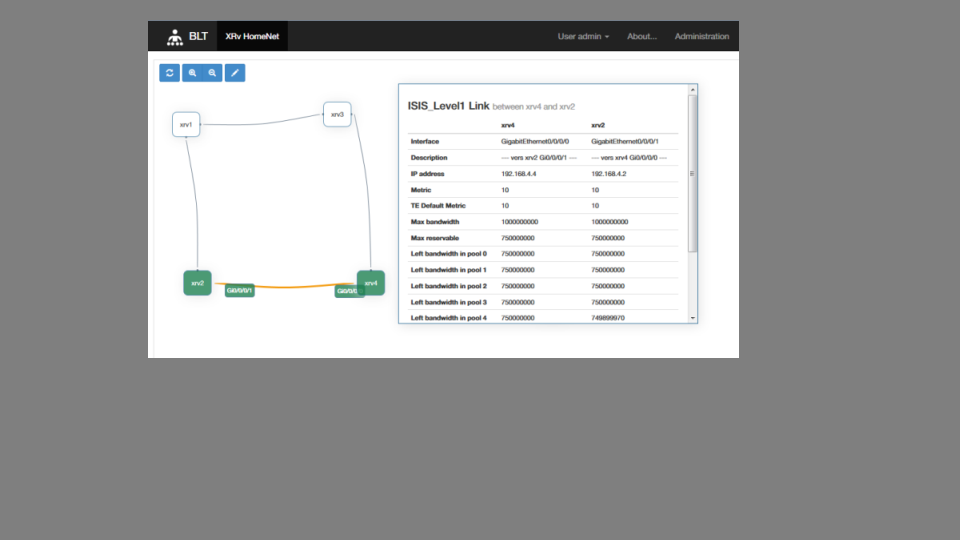Screen dimensions: 960x540
Task: Select the green xrv4 node
Action: (x=371, y=283)
